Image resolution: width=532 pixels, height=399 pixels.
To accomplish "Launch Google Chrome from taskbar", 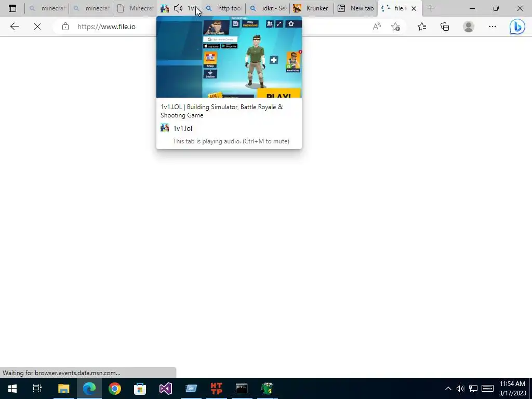I will (x=115, y=389).
